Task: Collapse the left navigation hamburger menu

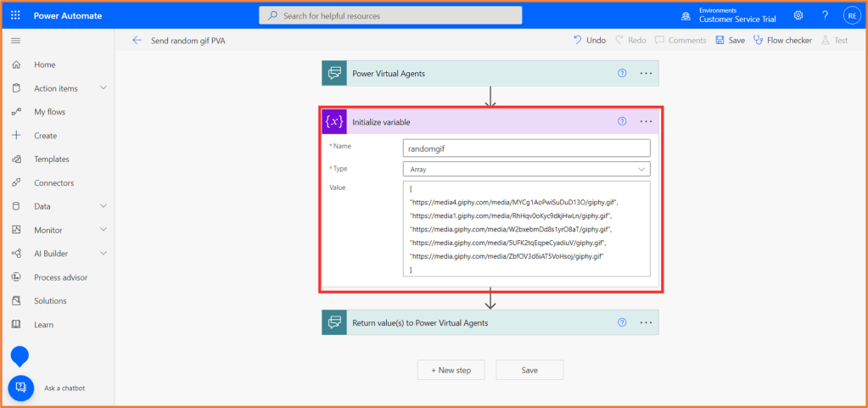Action: click(x=15, y=41)
